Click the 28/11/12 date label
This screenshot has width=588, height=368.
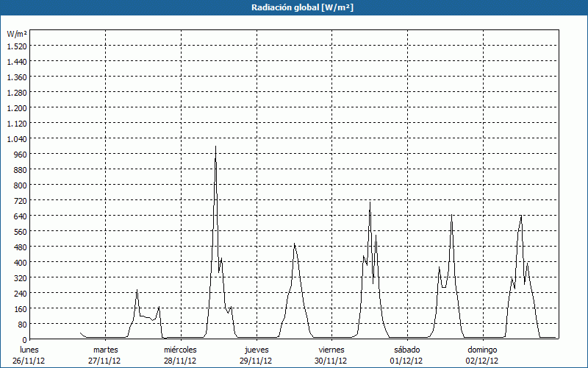tap(180, 361)
